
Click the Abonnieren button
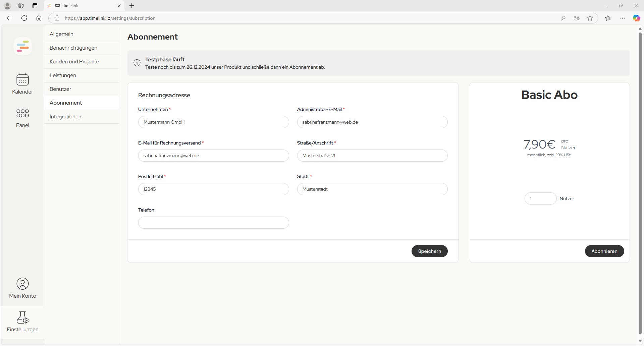tap(604, 251)
